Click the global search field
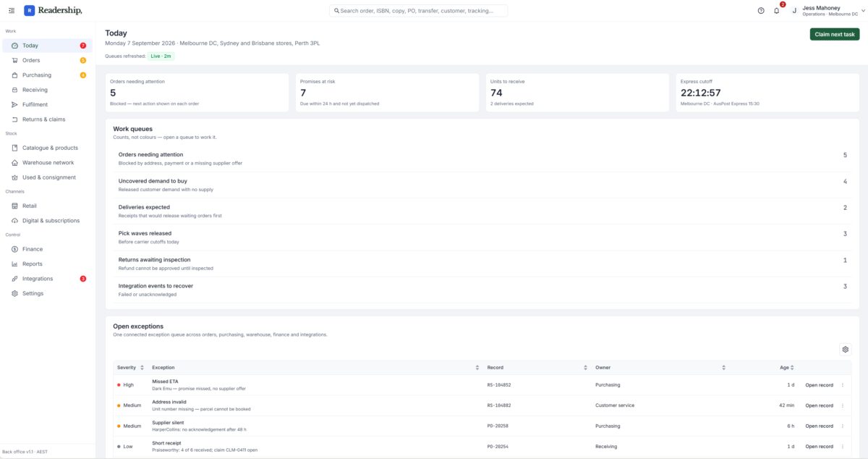The height and width of the screenshot is (459, 868). point(418,11)
